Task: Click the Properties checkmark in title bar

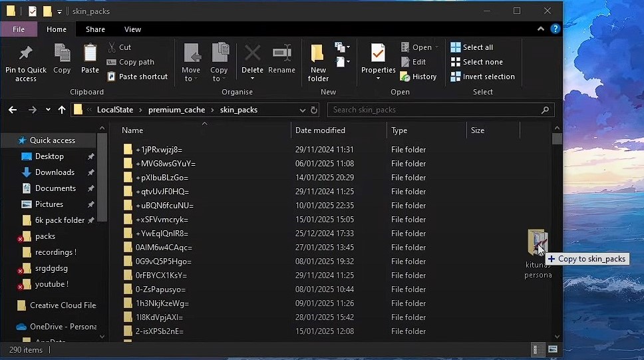Action: pos(33,11)
